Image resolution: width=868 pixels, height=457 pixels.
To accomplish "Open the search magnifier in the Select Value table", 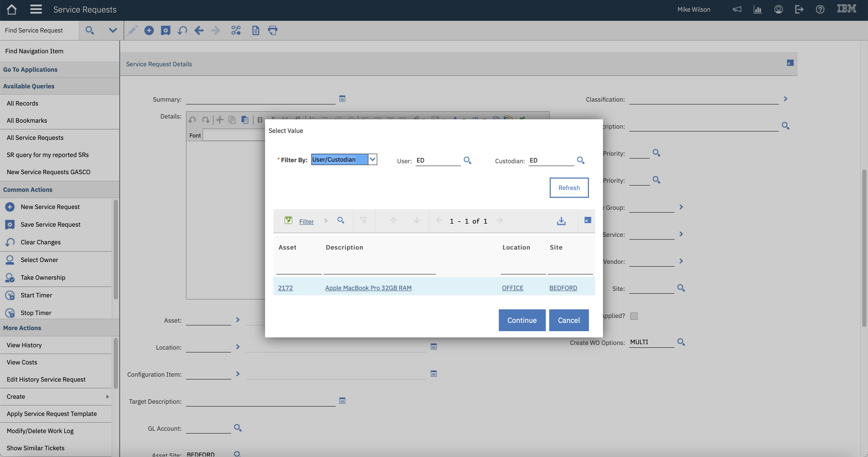I will 341,220.
